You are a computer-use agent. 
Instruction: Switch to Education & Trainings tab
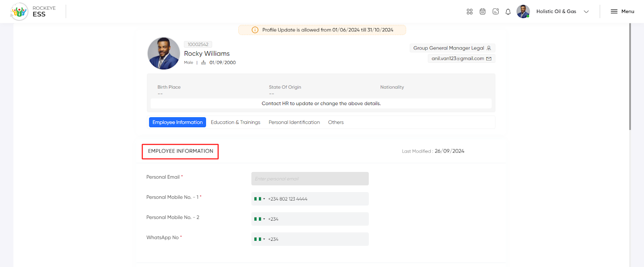pos(235,122)
